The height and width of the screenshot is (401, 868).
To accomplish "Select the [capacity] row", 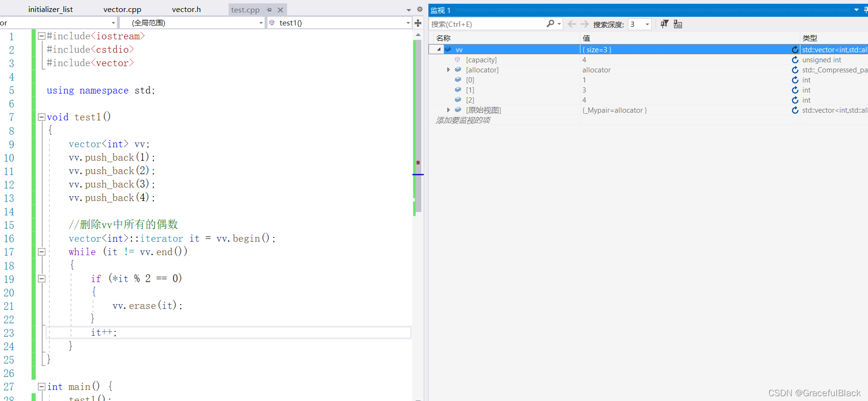I will [x=648, y=59].
